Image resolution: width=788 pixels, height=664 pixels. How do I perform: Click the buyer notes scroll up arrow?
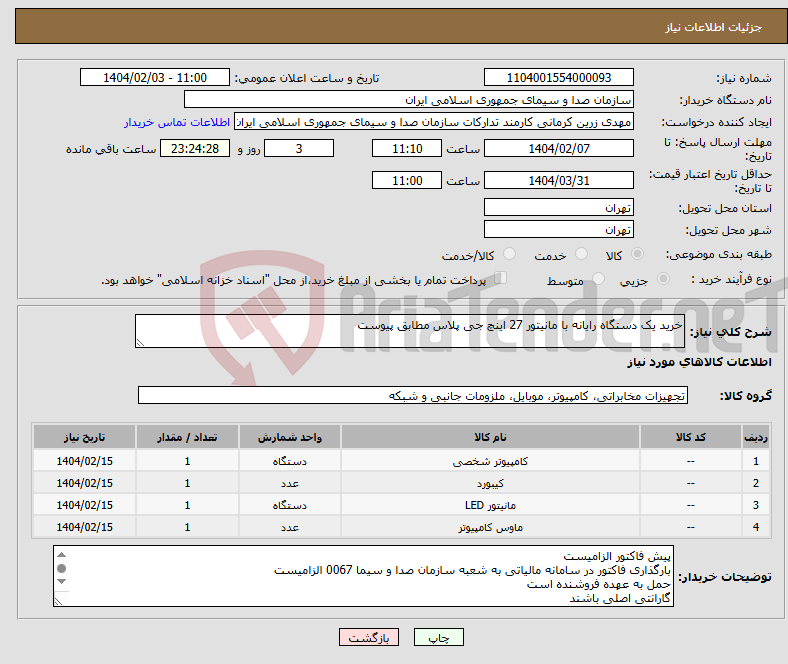pos(61,555)
